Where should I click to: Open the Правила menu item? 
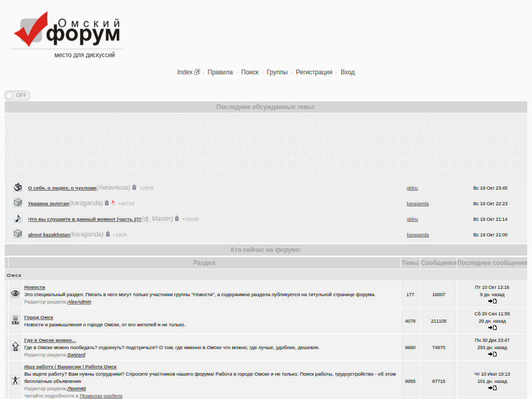point(220,72)
